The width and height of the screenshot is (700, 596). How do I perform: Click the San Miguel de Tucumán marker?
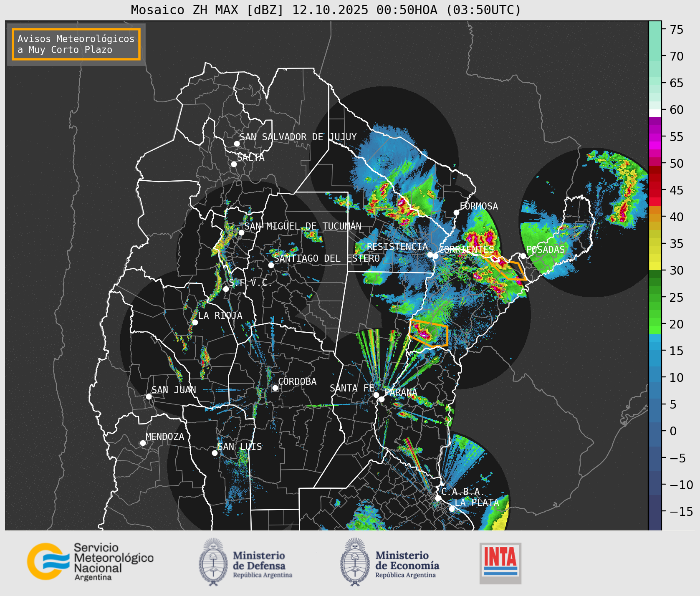click(x=241, y=232)
